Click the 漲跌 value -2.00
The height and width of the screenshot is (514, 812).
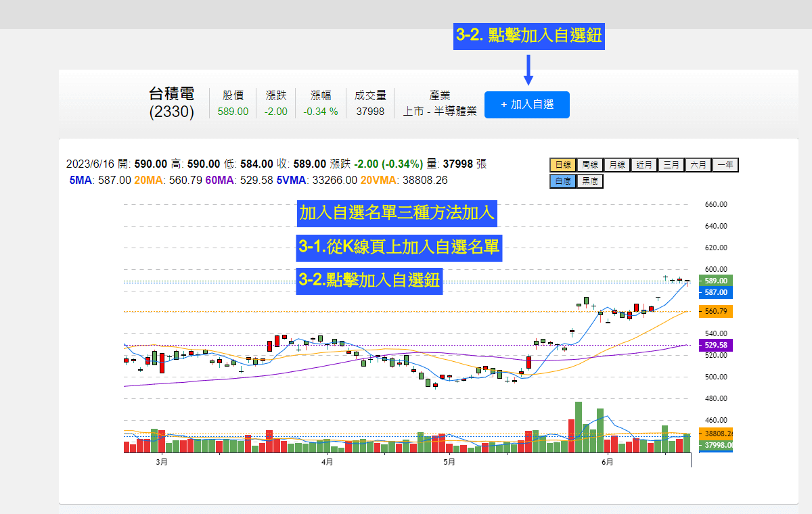point(276,112)
